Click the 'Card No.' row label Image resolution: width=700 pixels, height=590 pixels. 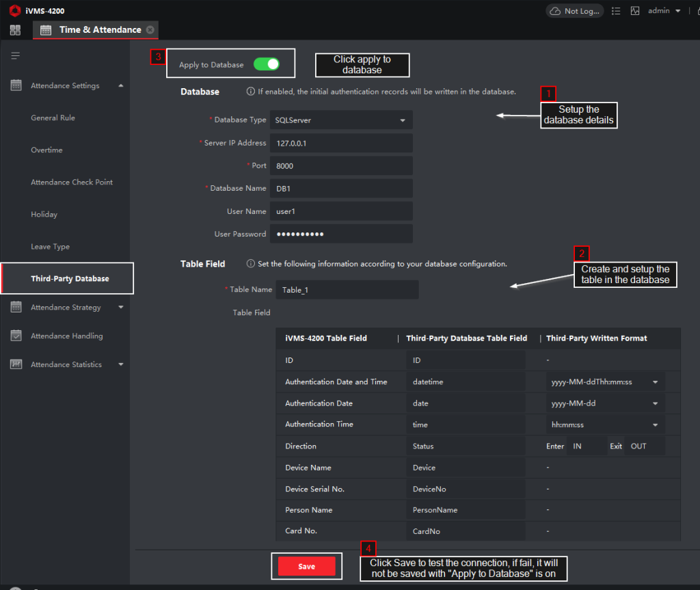(301, 531)
